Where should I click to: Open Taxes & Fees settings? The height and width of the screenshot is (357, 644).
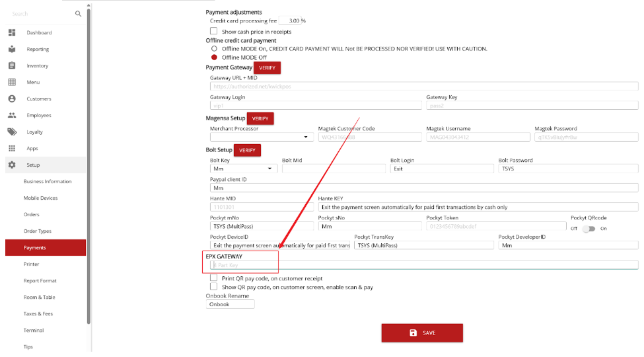point(38,314)
